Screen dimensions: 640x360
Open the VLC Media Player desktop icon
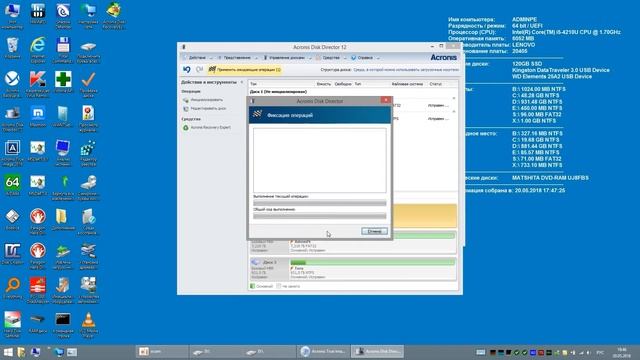point(89,324)
